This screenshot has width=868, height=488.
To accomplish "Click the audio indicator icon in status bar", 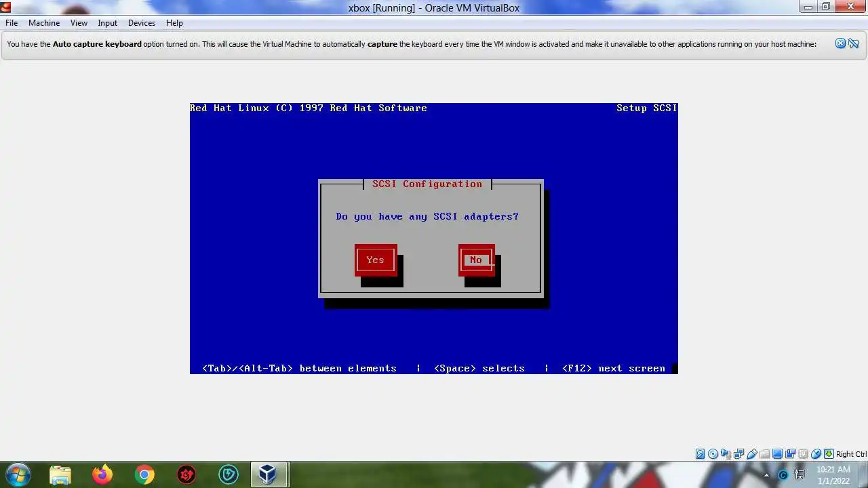I will pos(726,454).
